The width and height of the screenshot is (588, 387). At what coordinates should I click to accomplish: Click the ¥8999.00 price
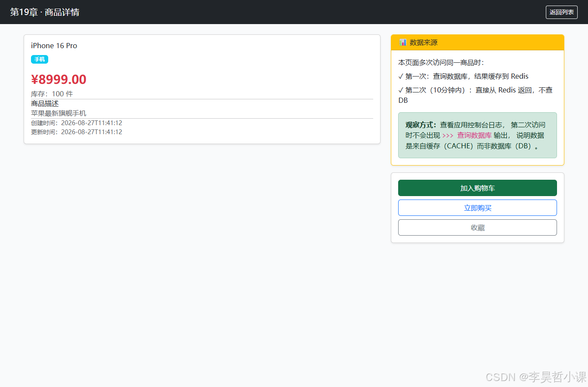point(59,79)
